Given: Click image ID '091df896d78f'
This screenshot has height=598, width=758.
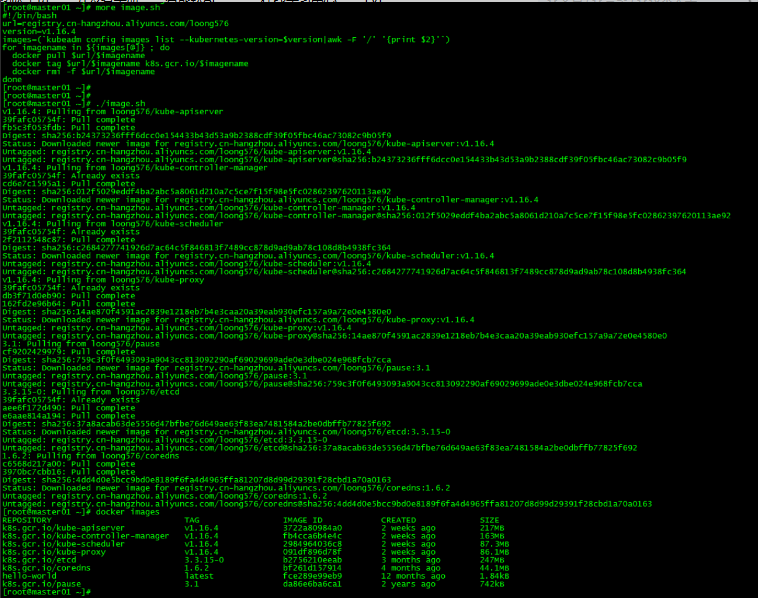Looking at the screenshot, I should point(312,552).
